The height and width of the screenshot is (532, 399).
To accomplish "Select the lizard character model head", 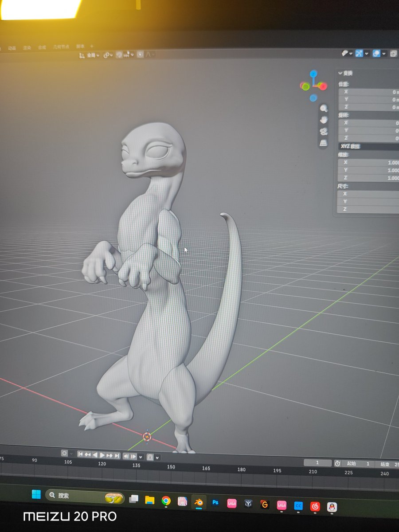I will pyautogui.click(x=153, y=151).
